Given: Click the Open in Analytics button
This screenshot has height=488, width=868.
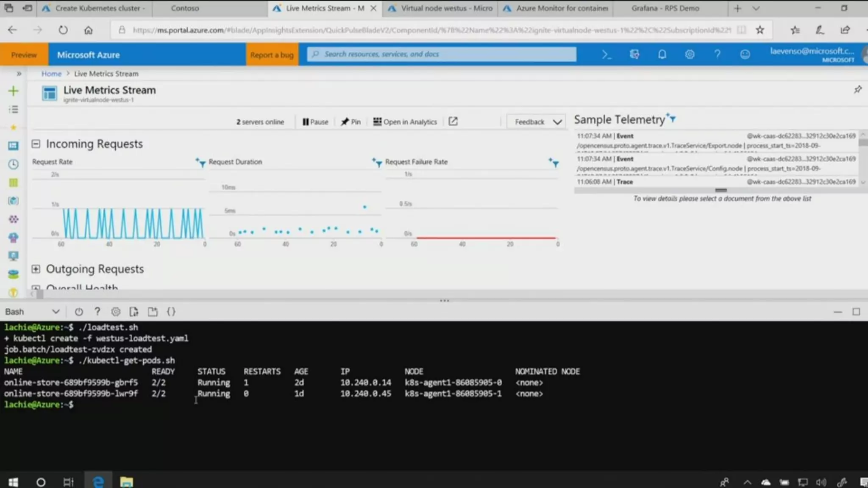Looking at the screenshot, I should click(x=405, y=122).
